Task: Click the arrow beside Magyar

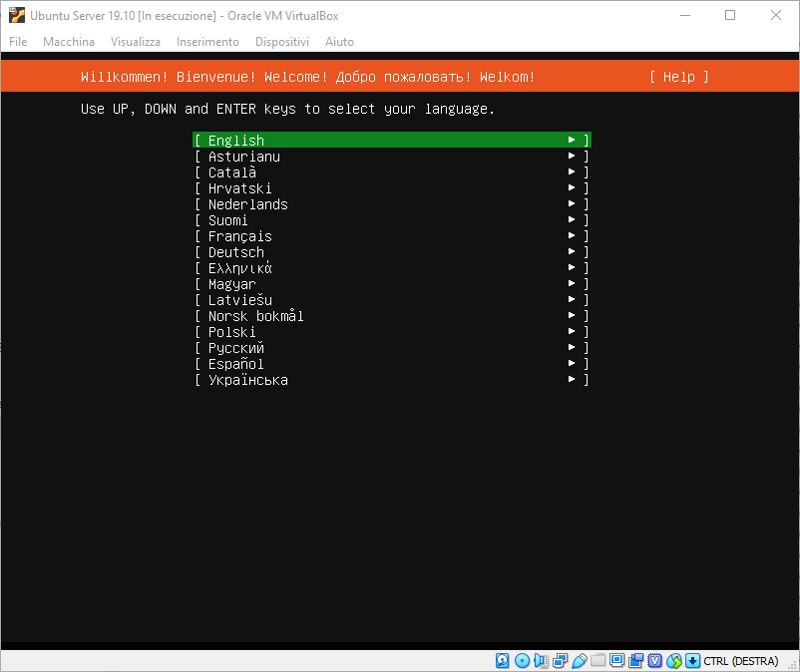Action: (x=572, y=283)
